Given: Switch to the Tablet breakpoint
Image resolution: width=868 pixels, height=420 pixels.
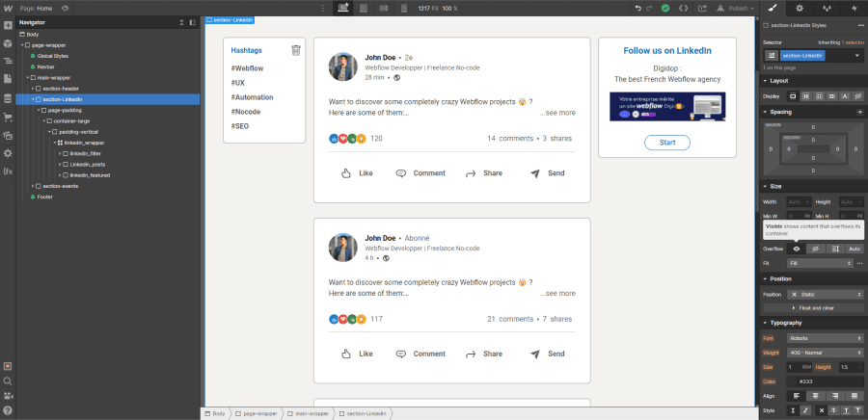Looking at the screenshot, I should pyautogui.click(x=364, y=9).
